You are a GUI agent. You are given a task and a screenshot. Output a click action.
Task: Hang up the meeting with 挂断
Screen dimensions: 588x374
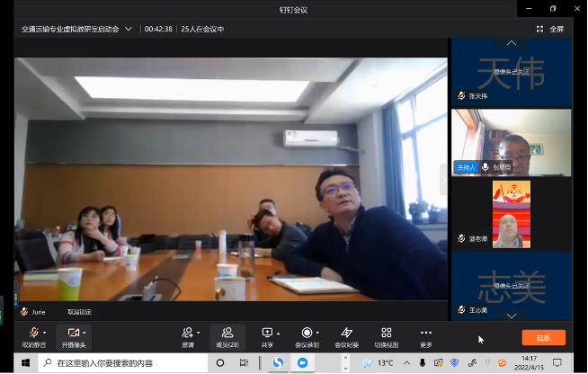tap(543, 337)
